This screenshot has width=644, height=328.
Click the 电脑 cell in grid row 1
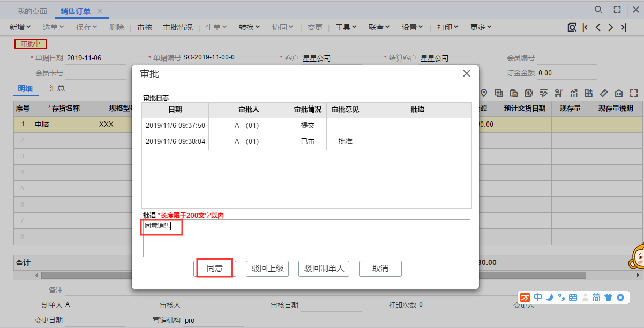click(64, 124)
